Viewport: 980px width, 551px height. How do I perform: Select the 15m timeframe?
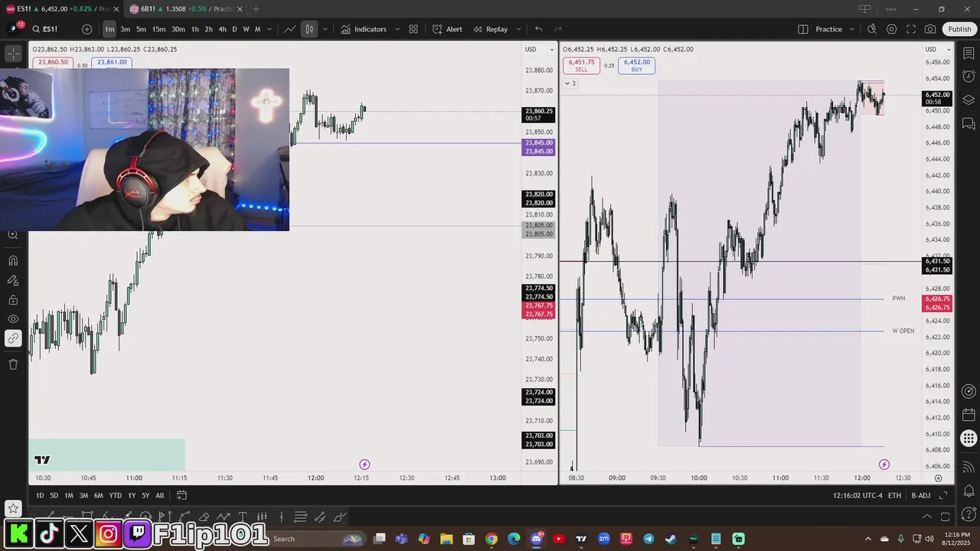click(158, 29)
